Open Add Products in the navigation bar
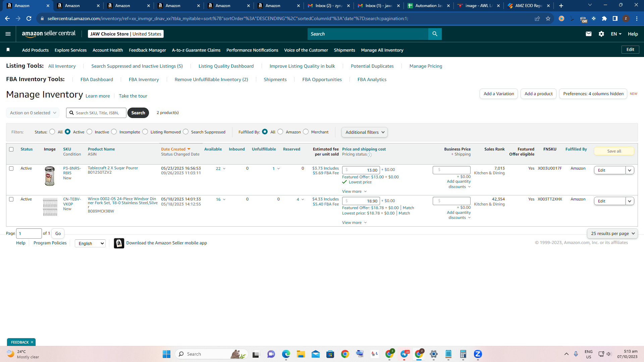 35,50
